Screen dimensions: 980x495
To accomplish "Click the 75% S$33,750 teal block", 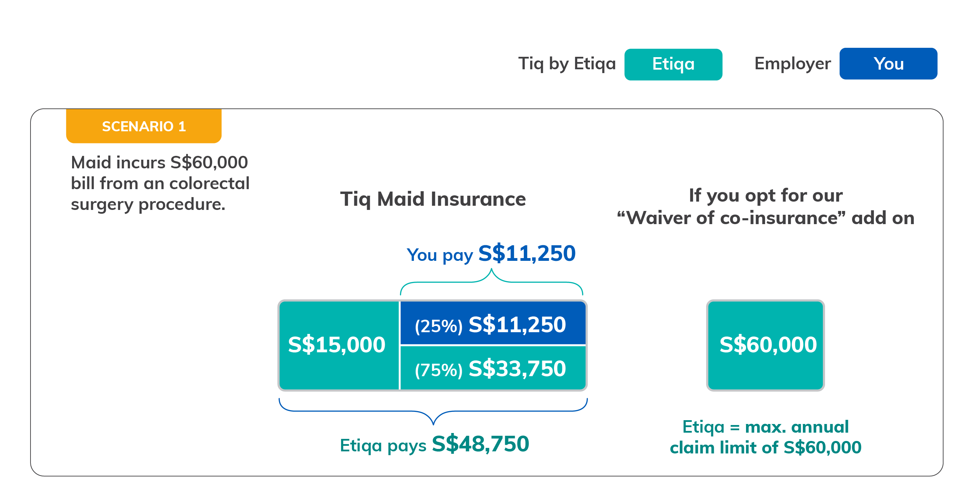I will point(493,368).
